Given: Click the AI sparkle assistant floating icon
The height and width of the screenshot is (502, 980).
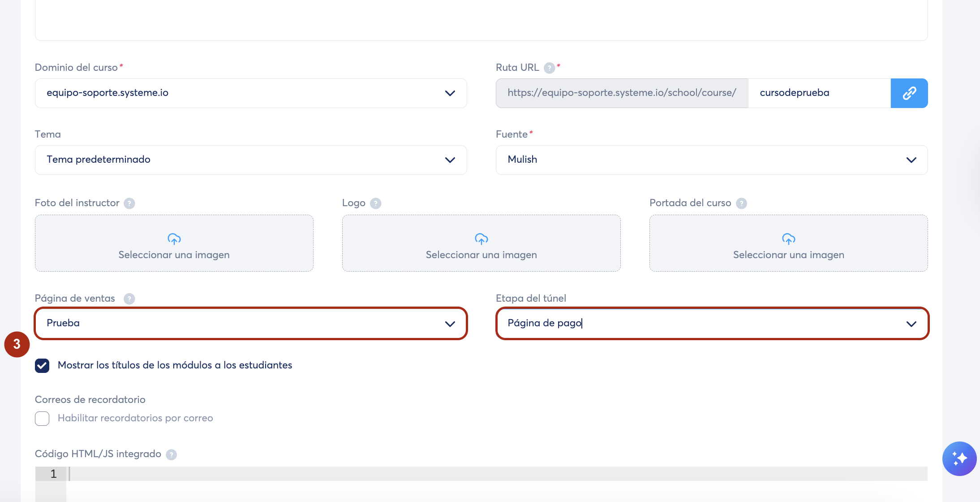Looking at the screenshot, I should click(959, 459).
